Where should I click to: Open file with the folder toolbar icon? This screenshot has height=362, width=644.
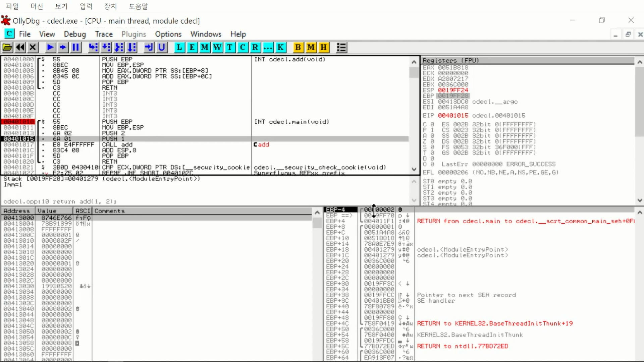click(x=7, y=47)
